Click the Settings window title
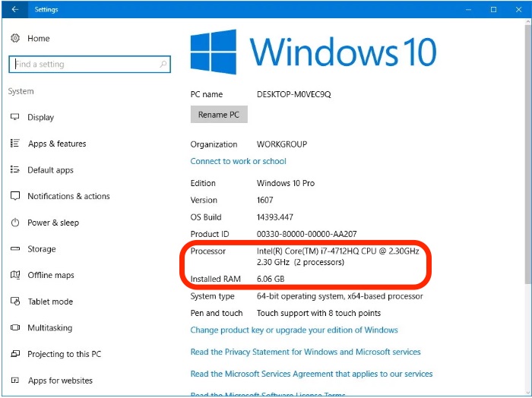This screenshot has width=532, height=398. tap(46, 9)
